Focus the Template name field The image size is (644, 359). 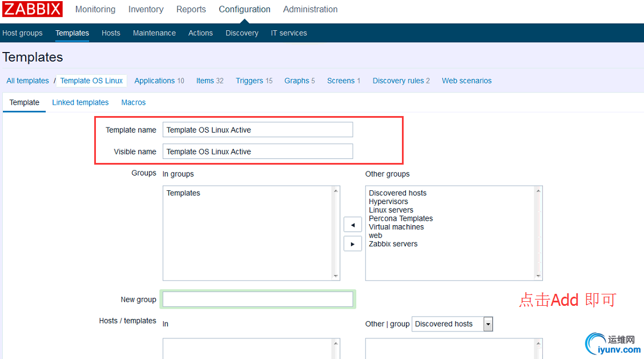(x=257, y=130)
